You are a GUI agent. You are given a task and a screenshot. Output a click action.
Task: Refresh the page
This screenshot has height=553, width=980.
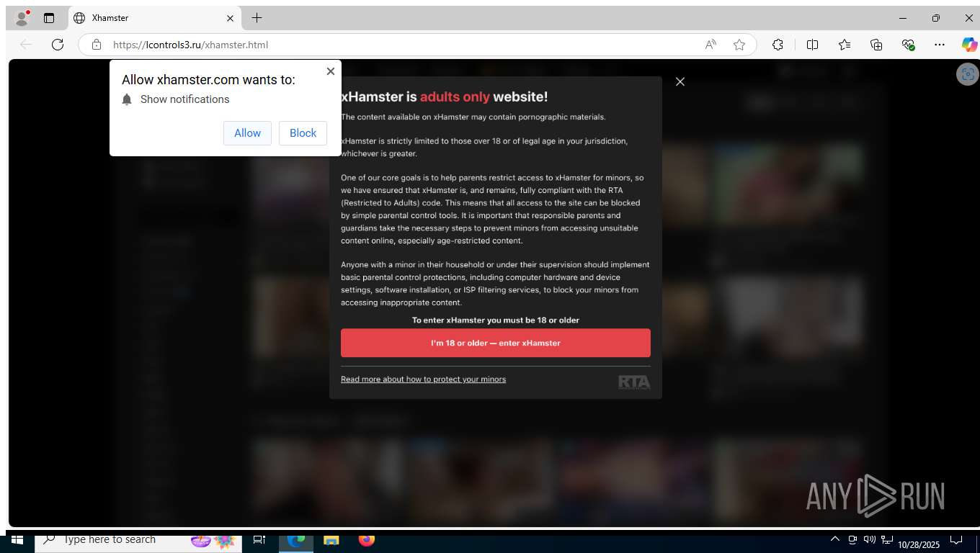tap(58, 45)
